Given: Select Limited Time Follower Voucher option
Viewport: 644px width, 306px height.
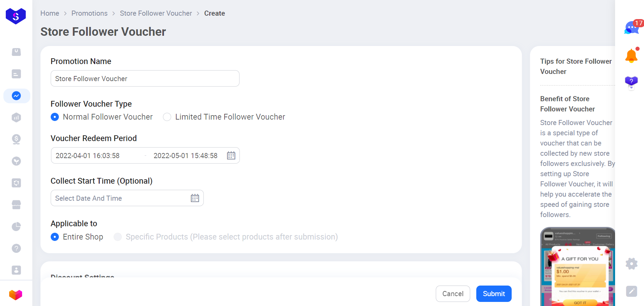Looking at the screenshot, I should click(x=167, y=117).
